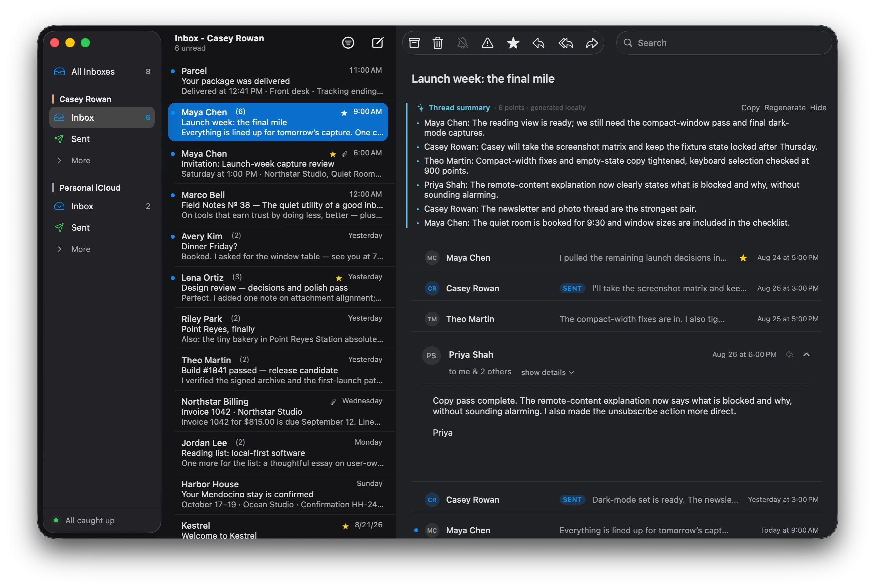Click the attachment paperclip on Northstar Billing
875x588 pixels.
(x=333, y=402)
